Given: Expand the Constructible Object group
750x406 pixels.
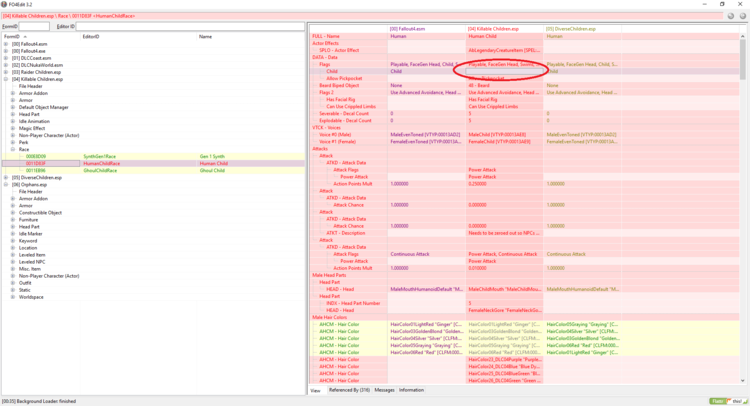Looking at the screenshot, I should pos(13,213).
